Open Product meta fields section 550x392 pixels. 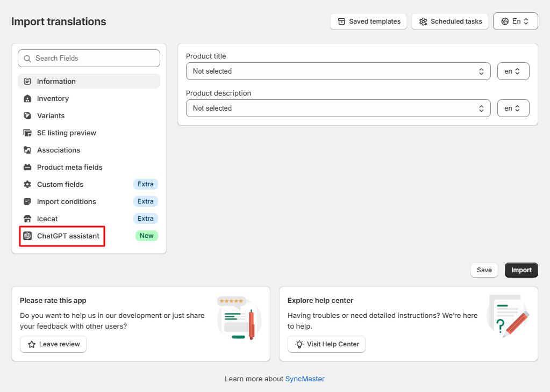click(x=89, y=167)
